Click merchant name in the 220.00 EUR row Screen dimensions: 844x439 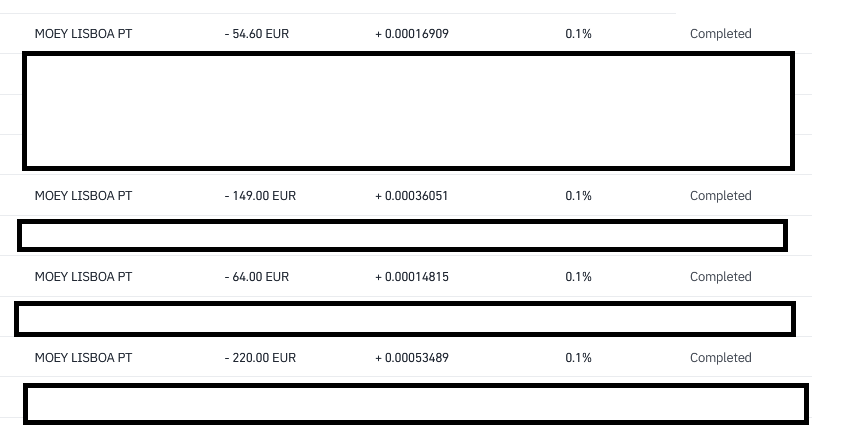pyautogui.click(x=83, y=358)
